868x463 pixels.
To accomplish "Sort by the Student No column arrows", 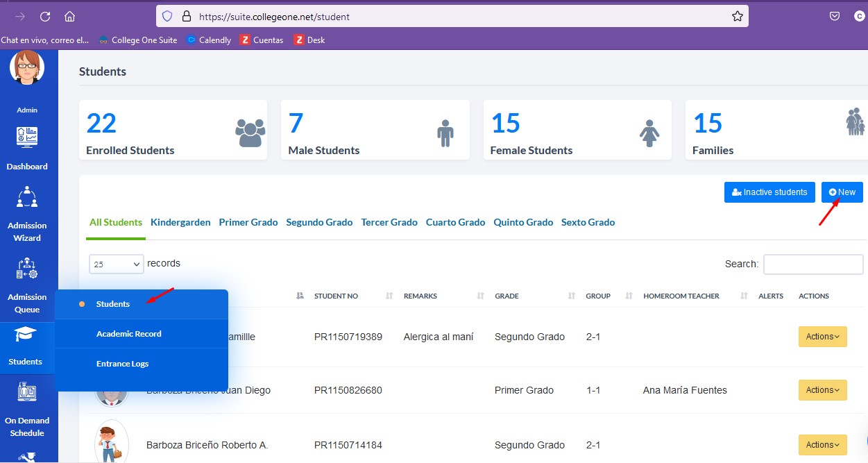I will [389, 296].
